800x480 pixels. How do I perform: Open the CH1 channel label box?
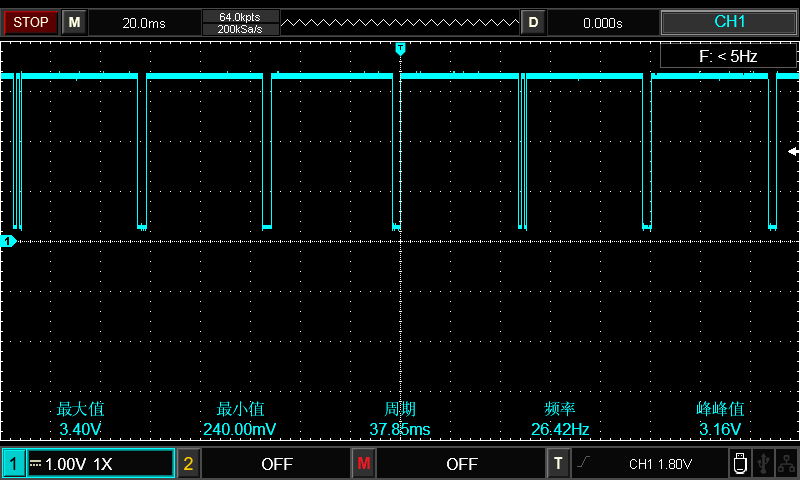(729, 22)
